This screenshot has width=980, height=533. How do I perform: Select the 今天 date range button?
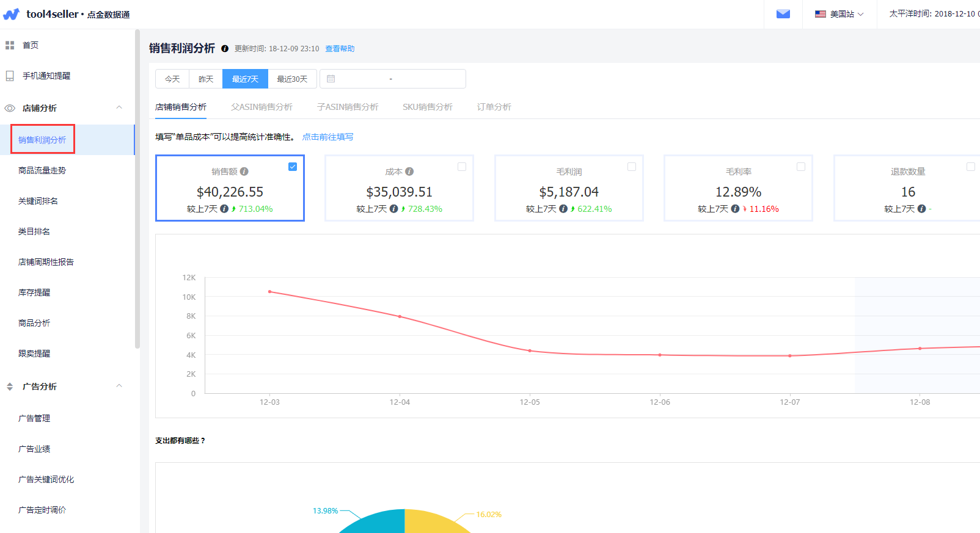(172, 79)
